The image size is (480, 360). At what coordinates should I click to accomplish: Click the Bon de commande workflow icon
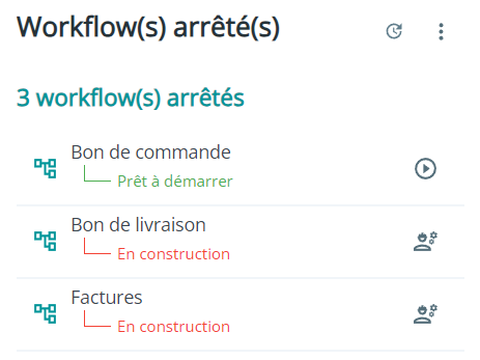coord(45,168)
